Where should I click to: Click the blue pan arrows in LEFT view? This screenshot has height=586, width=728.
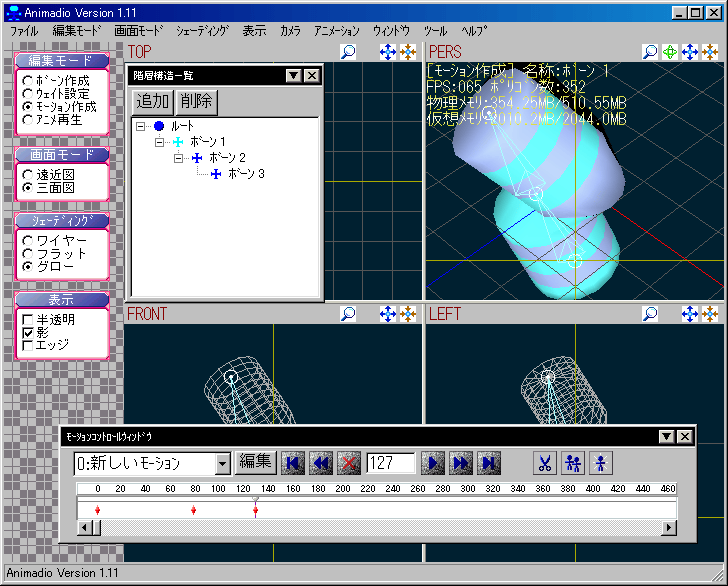[x=690, y=314]
